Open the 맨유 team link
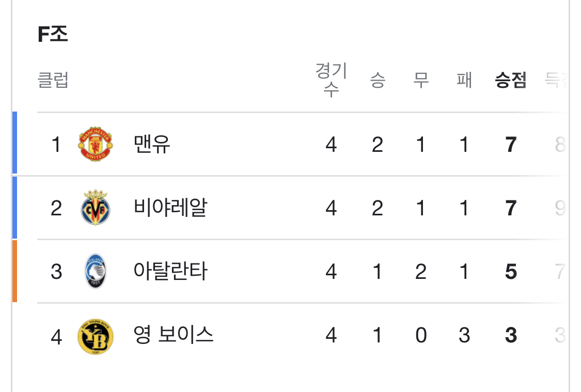Screen dimensions: 581x392 (x=151, y=144)
